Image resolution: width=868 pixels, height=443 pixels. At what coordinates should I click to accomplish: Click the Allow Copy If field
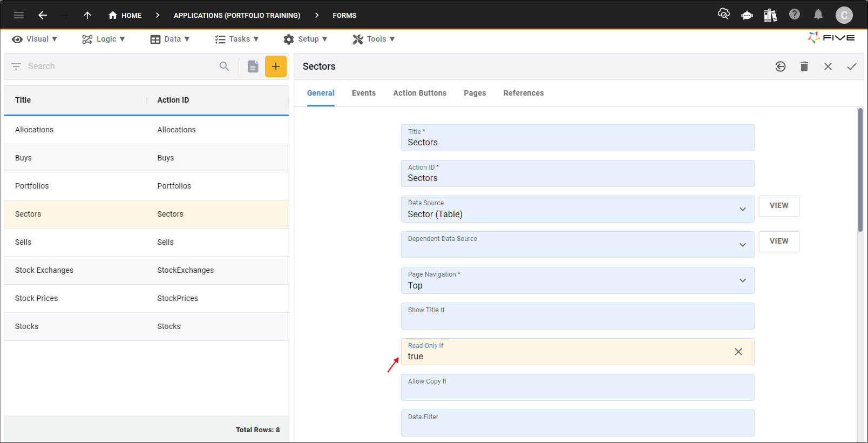click(x=578, y=387)
